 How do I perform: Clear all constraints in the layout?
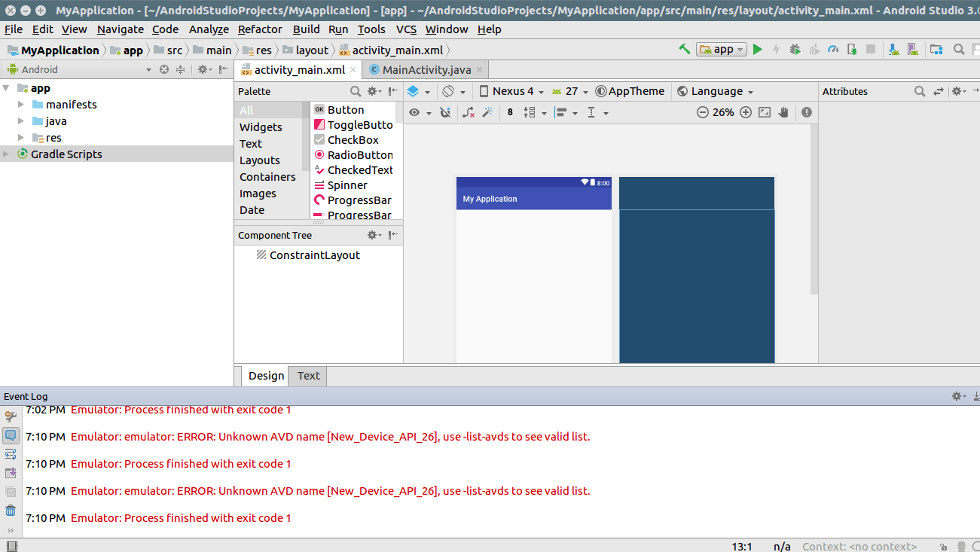point(468,112)
